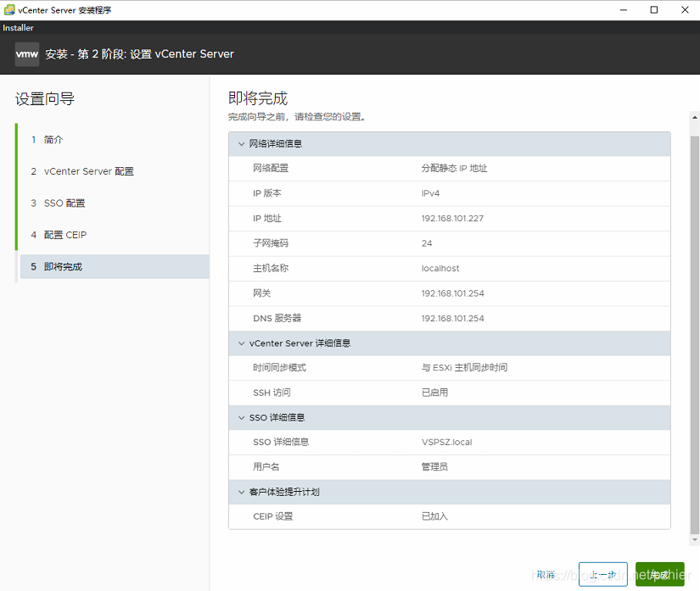This screenshot has height=591, width=700.
Task: Click the 即将完成 page heading
Action: tap(258, 98)
